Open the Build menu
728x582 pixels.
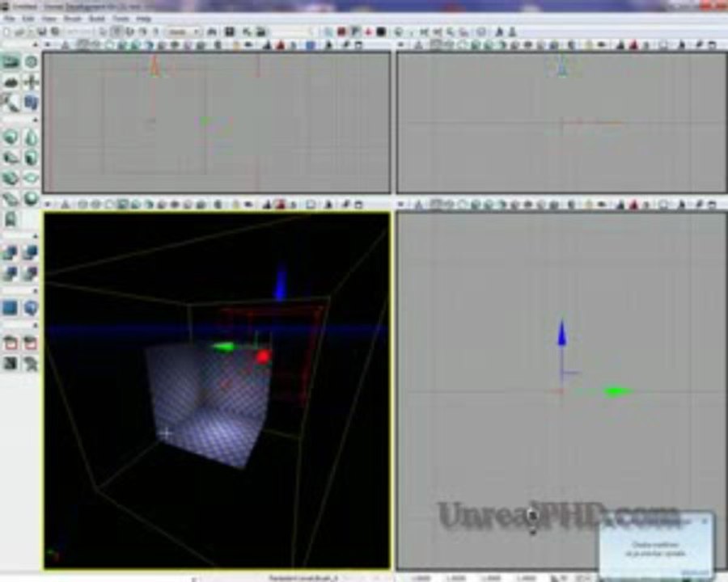pos(97,19)
